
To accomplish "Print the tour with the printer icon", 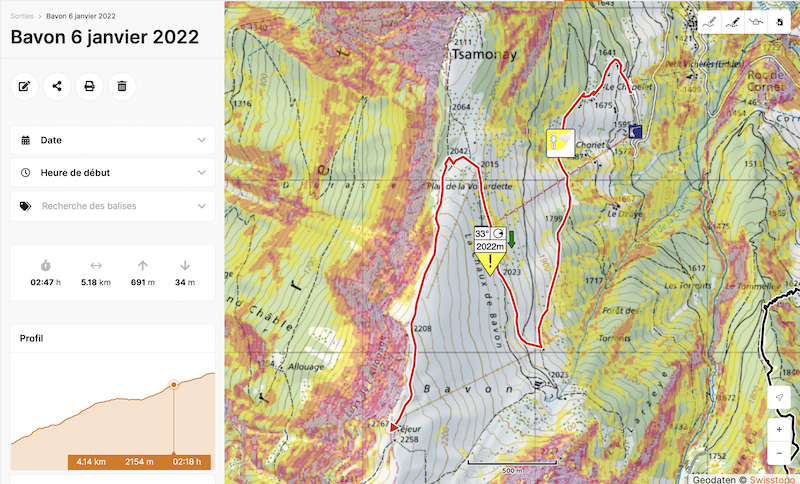I will click(x=89, y=86).
